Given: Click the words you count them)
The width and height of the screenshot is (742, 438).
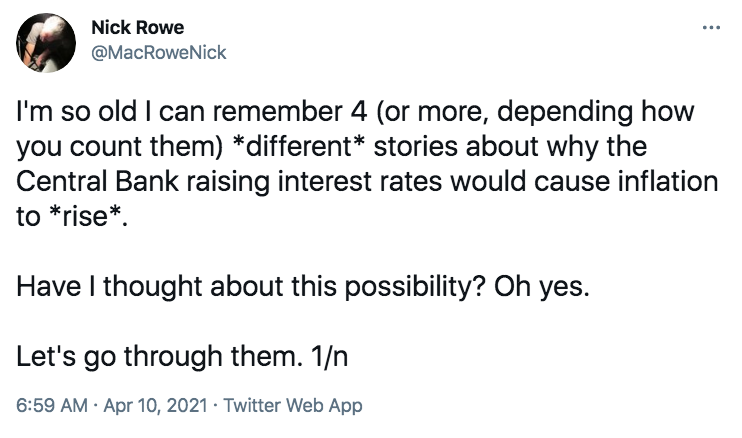Looking at the screenshot, I should pyautogui.click(x=120, y=147).
